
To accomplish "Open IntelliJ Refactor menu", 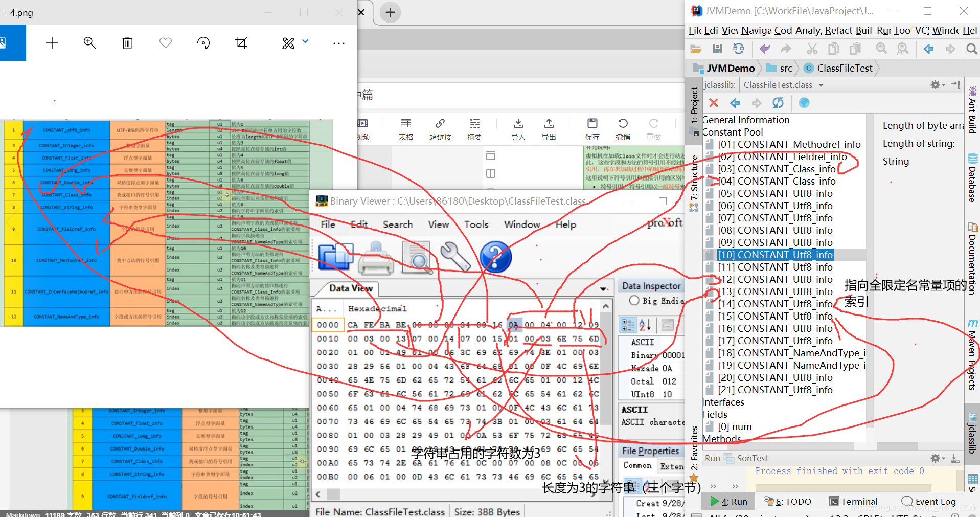I will (x=838, y=30).
